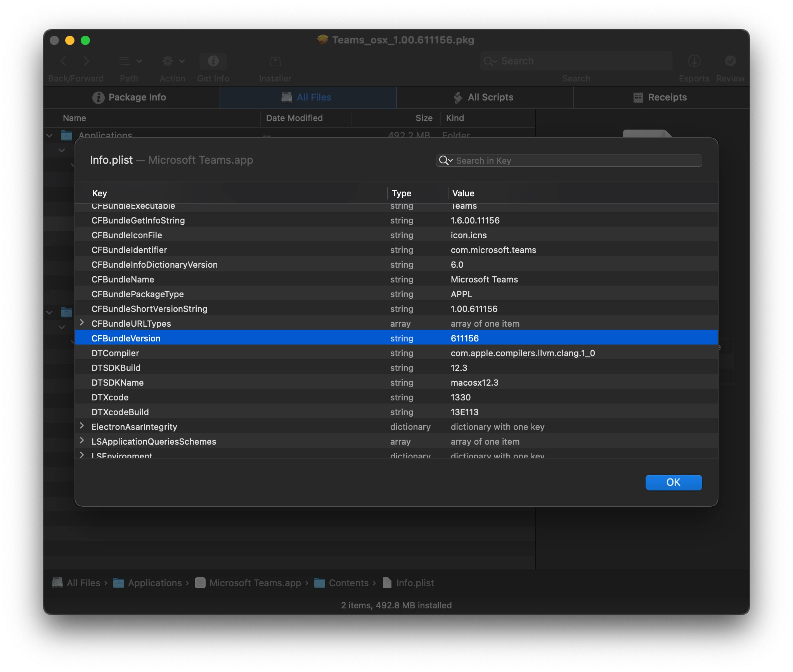Switch to the All Scripts tab
Viewport: 793px width, 672px height.
coord(485,97)
